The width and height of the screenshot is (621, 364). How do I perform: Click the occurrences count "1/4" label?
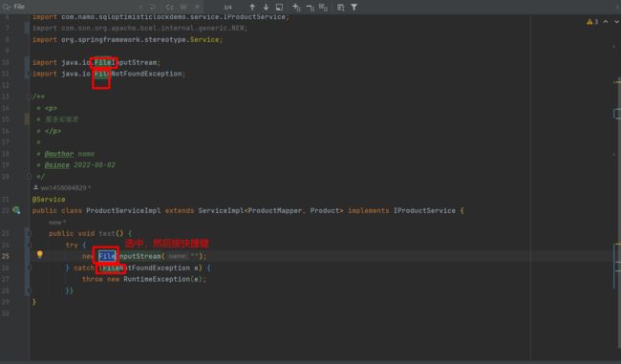point(227,7)
